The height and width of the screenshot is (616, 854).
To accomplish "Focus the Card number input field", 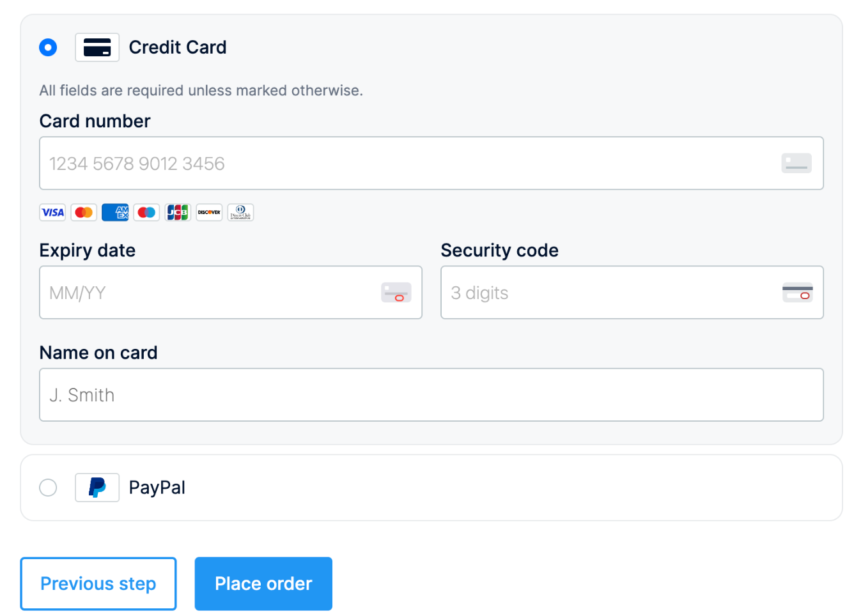I will click(x=431, y=163).
